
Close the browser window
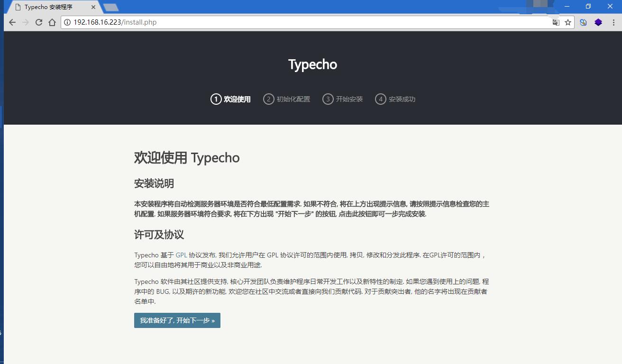coord(610,6)
